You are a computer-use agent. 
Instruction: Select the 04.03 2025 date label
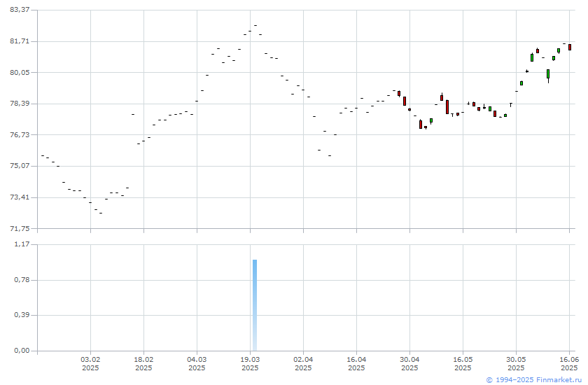197,363
